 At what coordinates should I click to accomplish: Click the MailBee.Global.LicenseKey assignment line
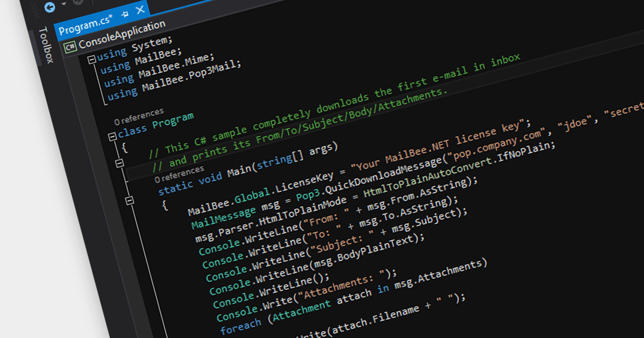361,168
